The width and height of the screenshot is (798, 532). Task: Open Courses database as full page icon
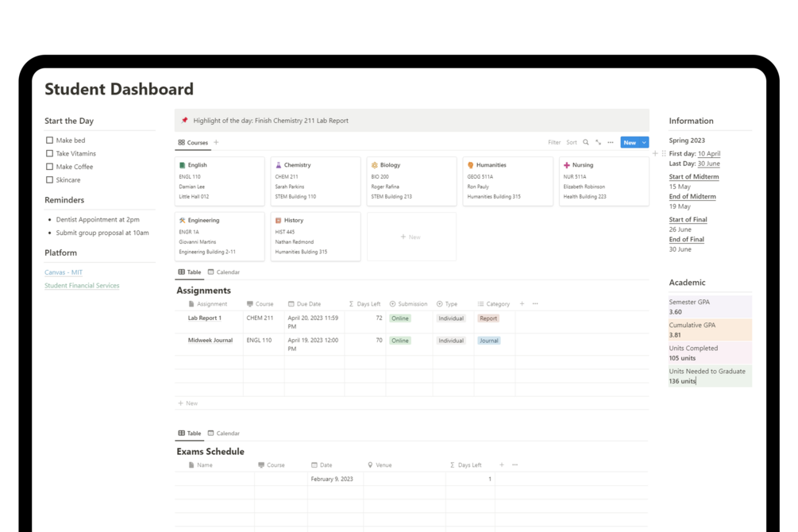tap(598, 143)
